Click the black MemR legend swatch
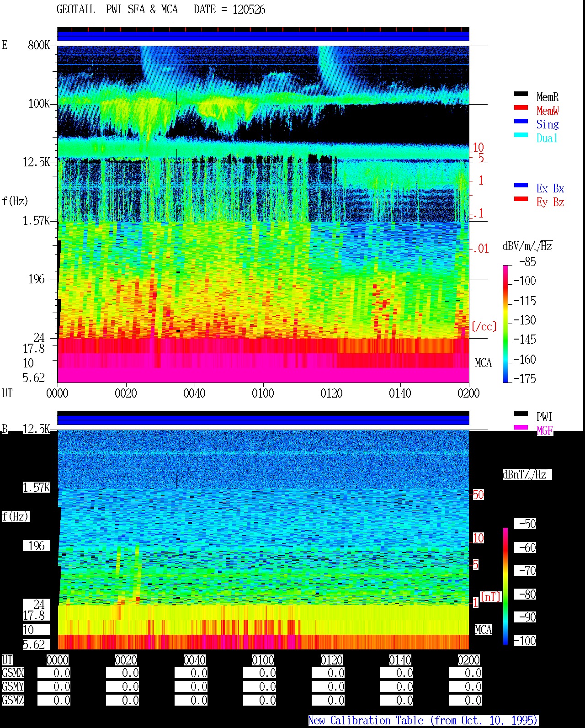This screenshot has height=728, width=585. pos(521,94)
